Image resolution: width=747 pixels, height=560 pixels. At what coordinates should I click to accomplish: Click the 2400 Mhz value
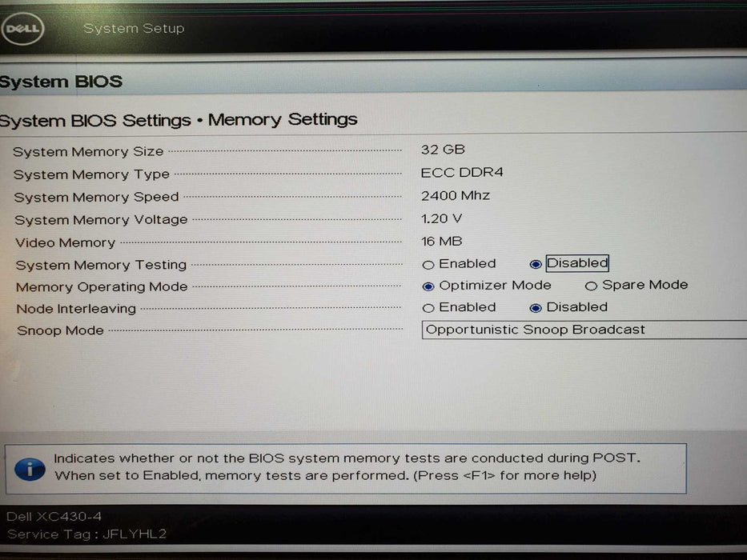455,195
